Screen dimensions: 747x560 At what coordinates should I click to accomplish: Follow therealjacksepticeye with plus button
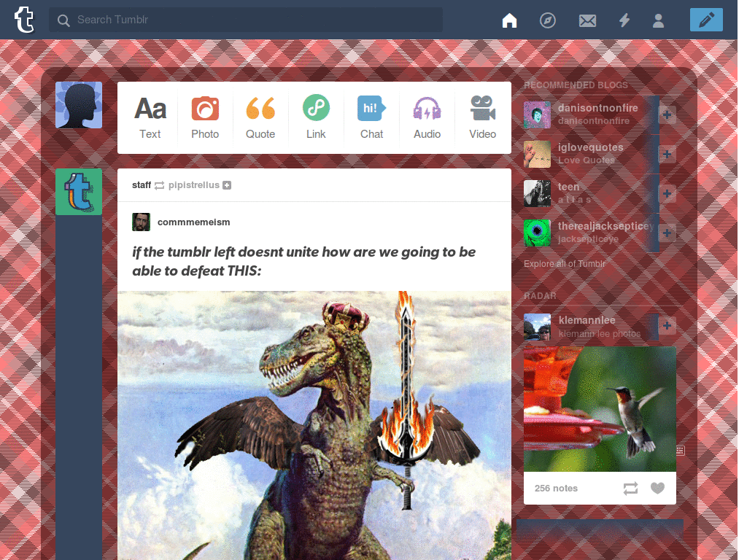tap(667, 233)
